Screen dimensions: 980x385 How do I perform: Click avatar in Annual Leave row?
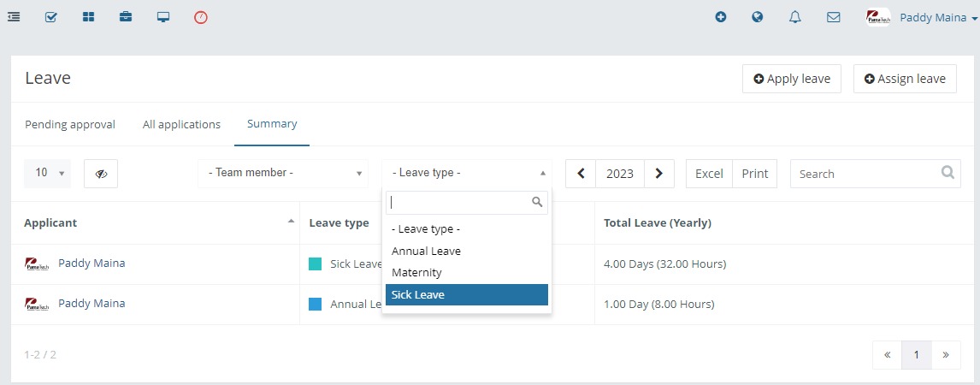tap(36, 304)
